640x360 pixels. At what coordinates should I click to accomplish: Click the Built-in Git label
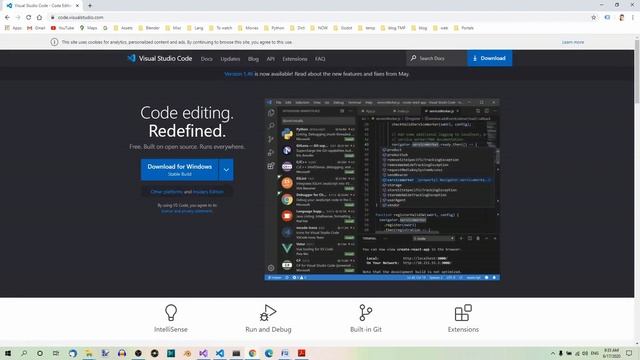(x=366, y=329)
